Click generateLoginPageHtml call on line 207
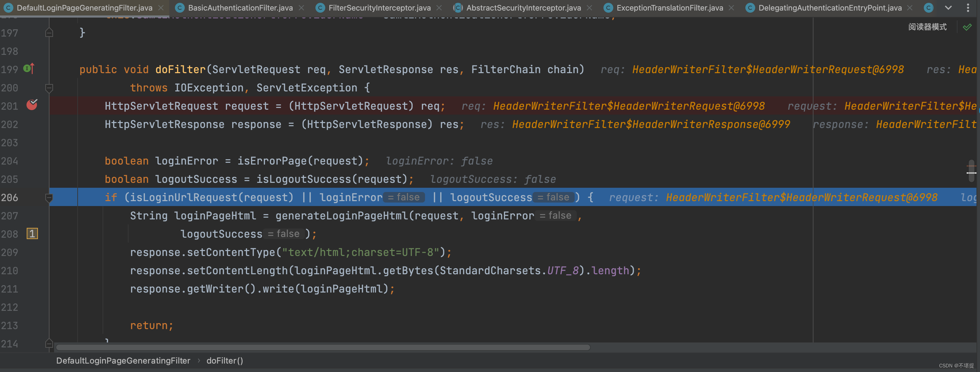This screenshot has height=372, width=980. click(x=342, y=216)
